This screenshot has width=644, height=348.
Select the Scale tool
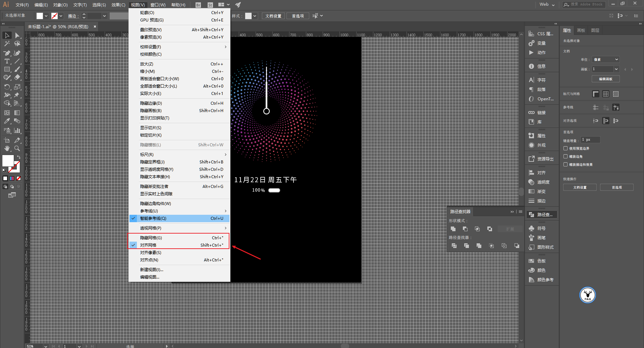click(17, 87)
